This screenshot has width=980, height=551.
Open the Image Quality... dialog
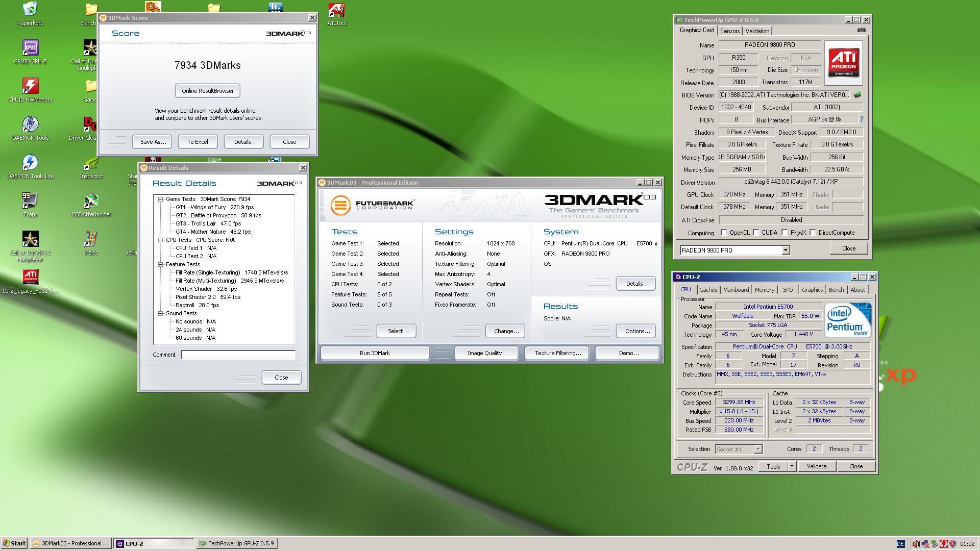point(487,353)
